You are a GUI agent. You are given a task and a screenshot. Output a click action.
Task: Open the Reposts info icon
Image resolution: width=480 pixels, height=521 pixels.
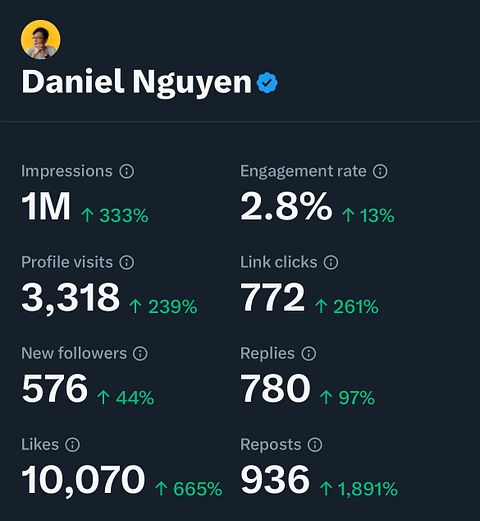click(315, 444)
